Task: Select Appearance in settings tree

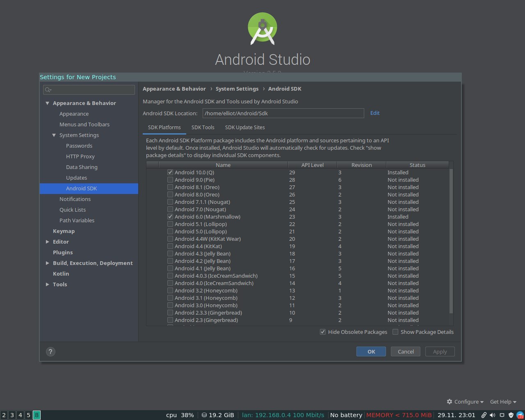Action: [74, 114]
